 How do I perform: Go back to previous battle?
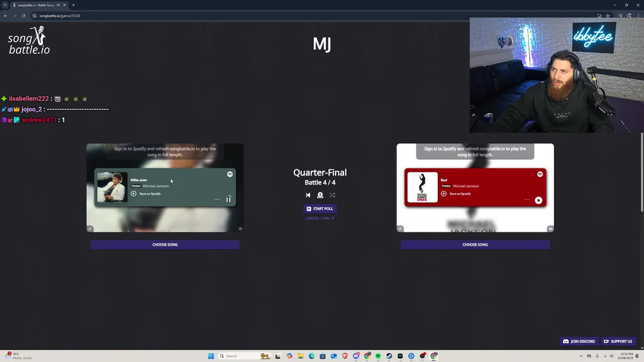(308, 195)
